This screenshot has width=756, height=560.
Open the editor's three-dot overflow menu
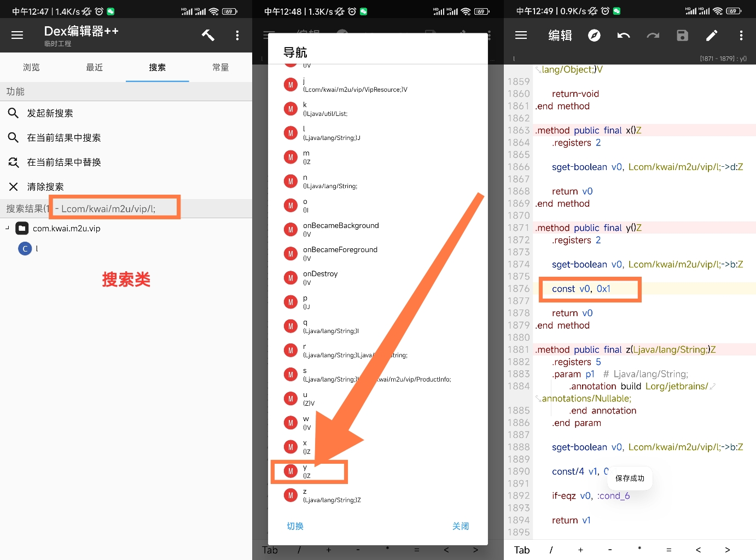[x=741, y=36]
